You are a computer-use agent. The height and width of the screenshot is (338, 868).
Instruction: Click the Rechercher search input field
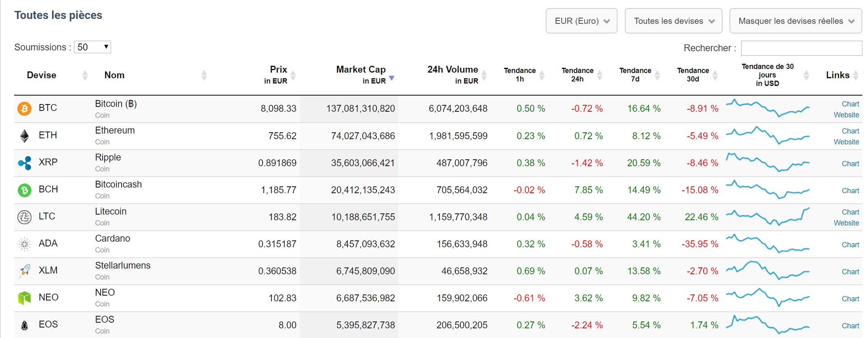pos(801,48)
